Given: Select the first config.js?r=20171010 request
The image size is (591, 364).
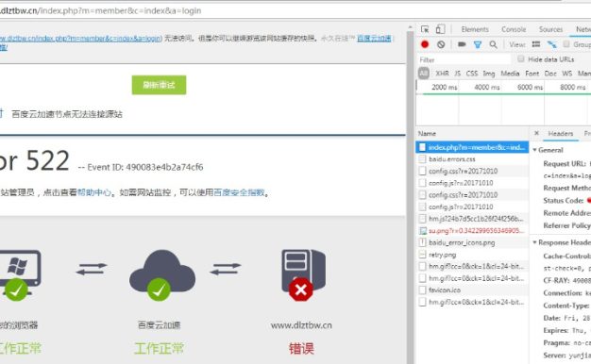Looking at the screenshot, I should 472,183.
